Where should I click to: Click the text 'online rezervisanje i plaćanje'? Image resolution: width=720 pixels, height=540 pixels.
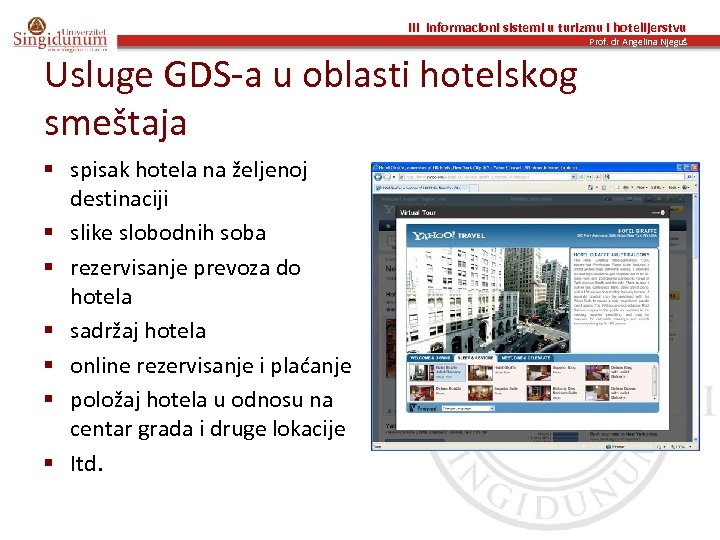tap(211, 366)
